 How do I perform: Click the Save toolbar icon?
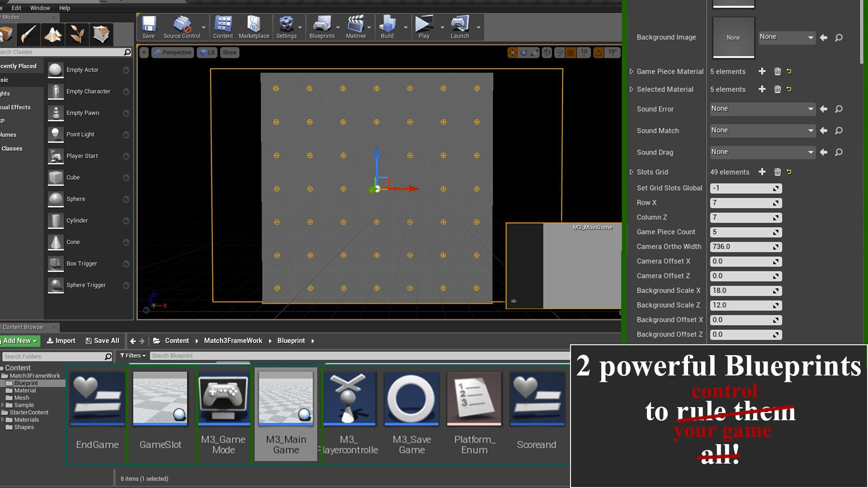pos(149,27)
